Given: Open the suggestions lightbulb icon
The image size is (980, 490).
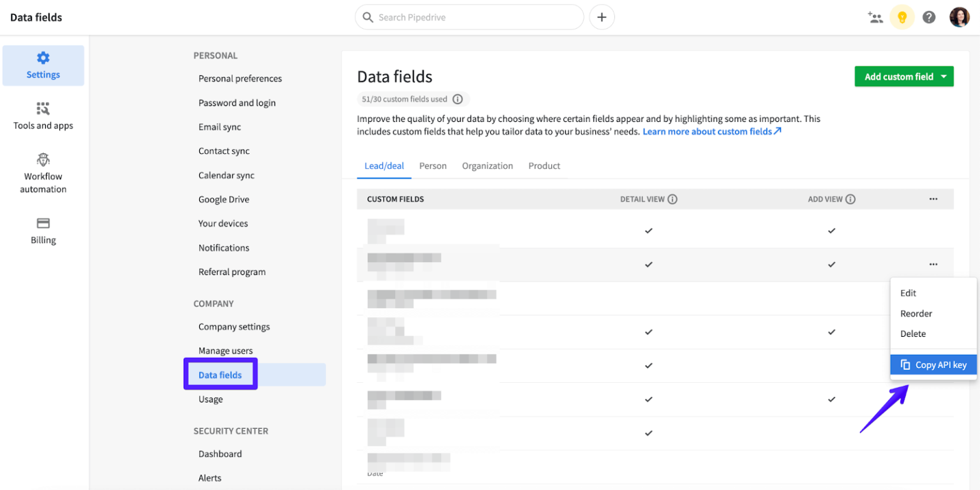Looking at the screenshot, I should click(902, 17).
